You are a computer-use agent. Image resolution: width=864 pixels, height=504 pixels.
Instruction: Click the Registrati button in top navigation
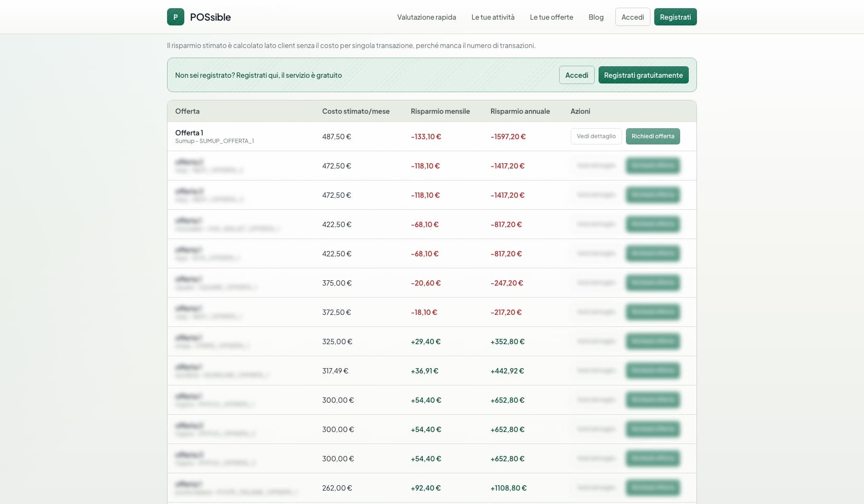[675, 17]
